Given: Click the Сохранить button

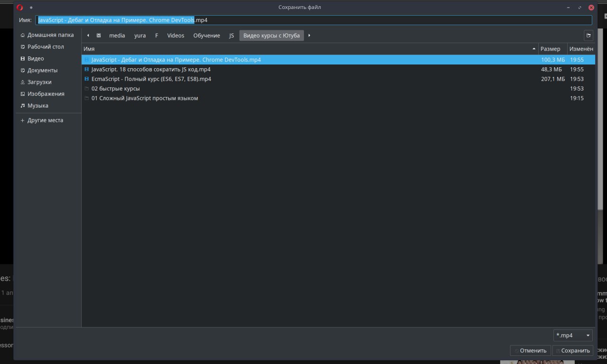Looking at the screenshot, I should [572, 351].
